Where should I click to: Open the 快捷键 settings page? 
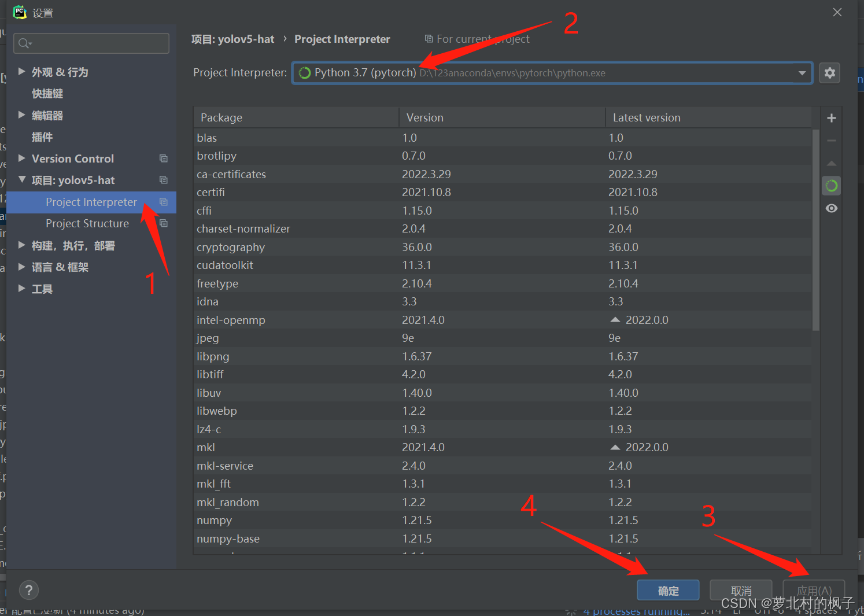(x=47, y=94)
